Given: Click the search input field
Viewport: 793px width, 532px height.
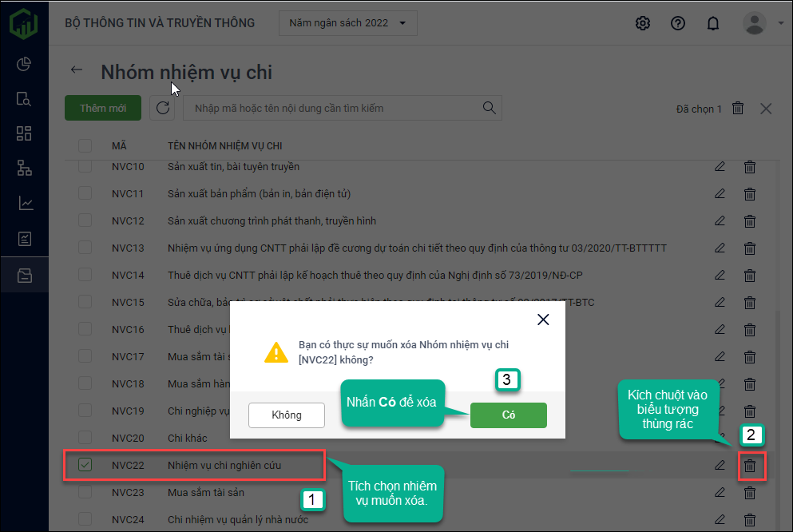Looking at the screenshot, I should coord(331,108).
